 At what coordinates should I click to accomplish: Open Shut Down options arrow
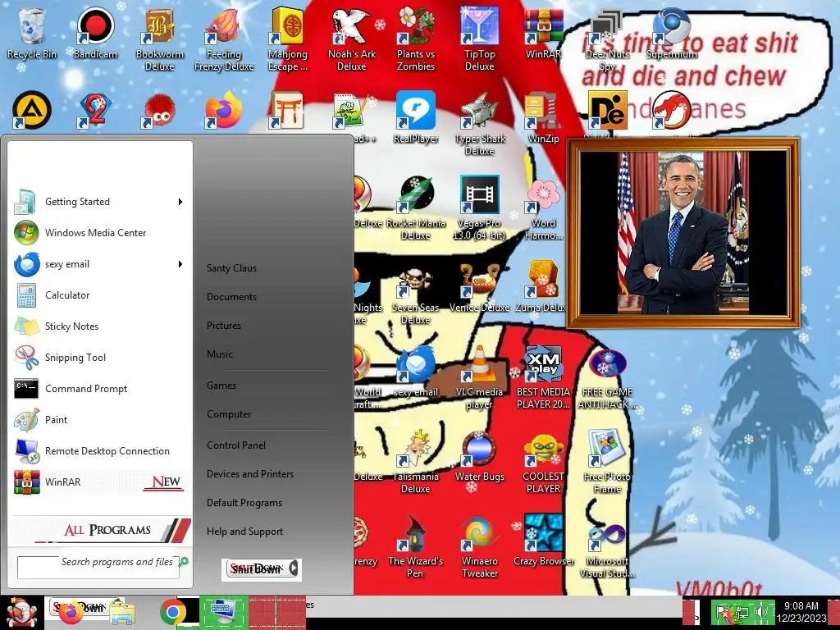click(294, 568)
